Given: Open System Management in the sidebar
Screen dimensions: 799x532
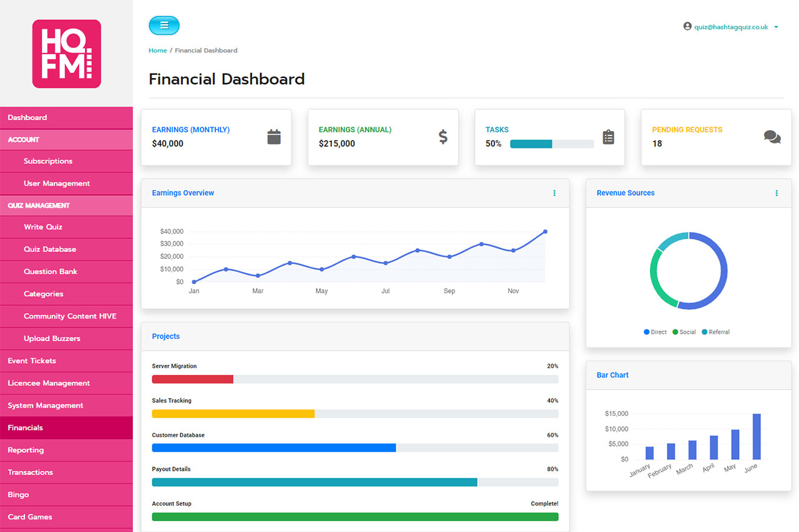Looking at the screenshot, I should [66, 405].
